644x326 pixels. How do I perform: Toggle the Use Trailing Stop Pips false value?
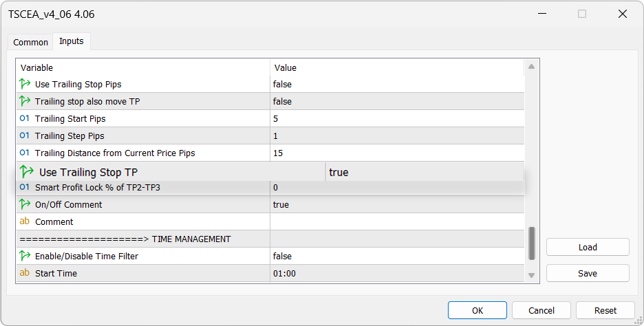396,84
